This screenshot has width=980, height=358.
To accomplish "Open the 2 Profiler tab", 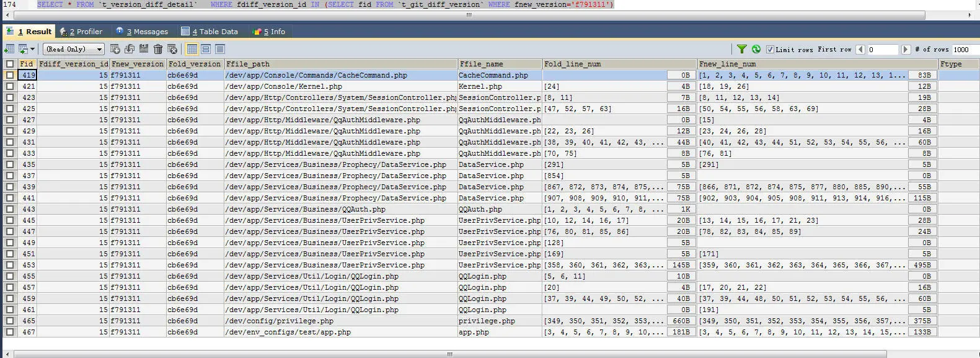I will pyautogui.click(x=81, y=32).
